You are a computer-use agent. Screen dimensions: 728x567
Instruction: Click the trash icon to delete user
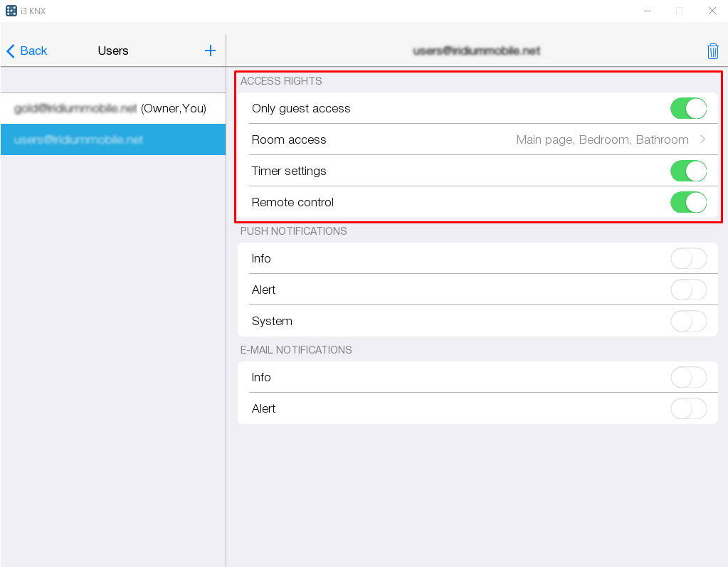tap(712, 51)
